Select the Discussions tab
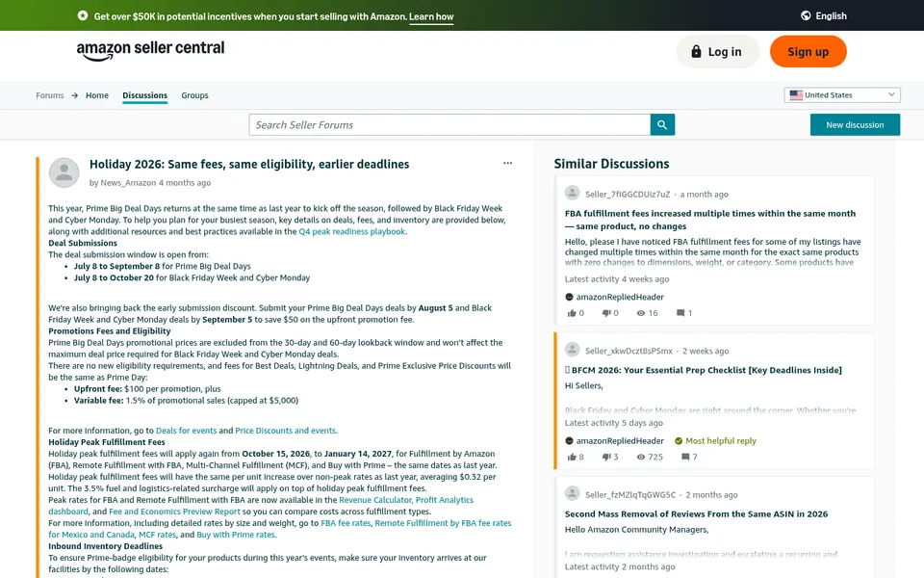This screenshot has width=924, height=578. point(145,95)
